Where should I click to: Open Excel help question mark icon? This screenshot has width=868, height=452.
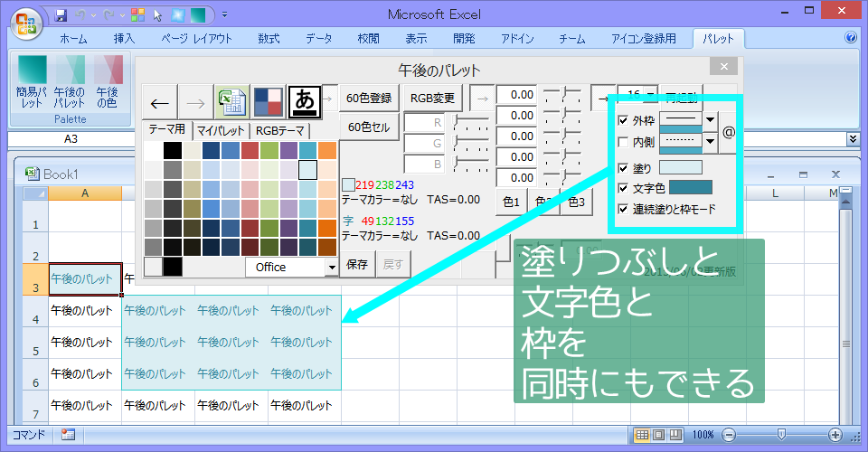851,37
